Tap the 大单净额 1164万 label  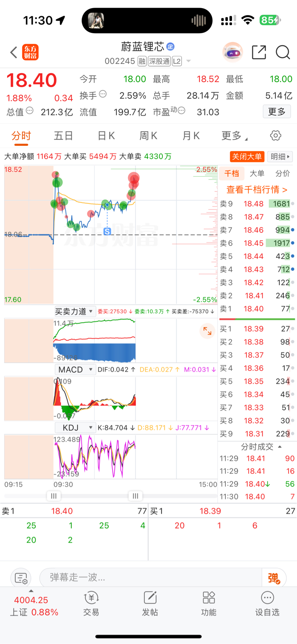33,157
